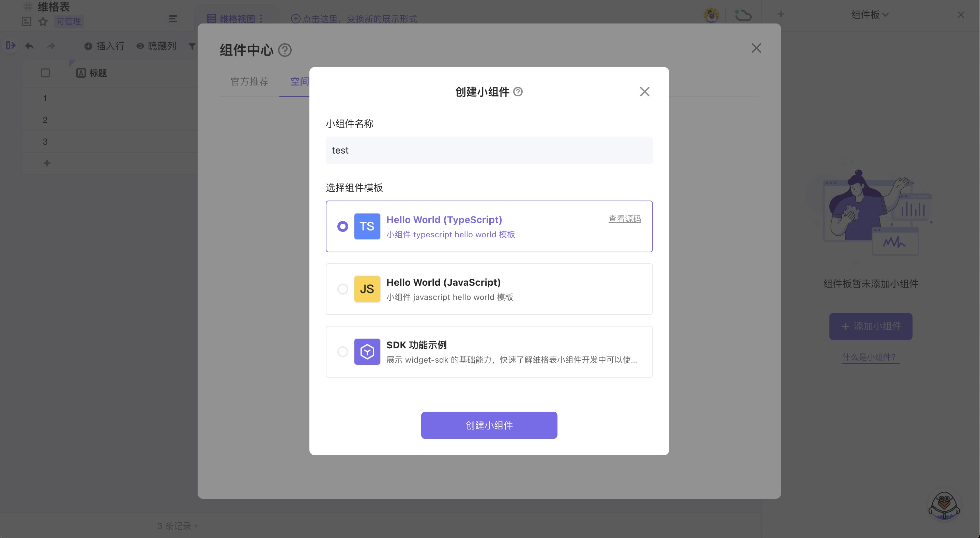
Task: Click the 插入行 toolbar button
Action: 104,46
